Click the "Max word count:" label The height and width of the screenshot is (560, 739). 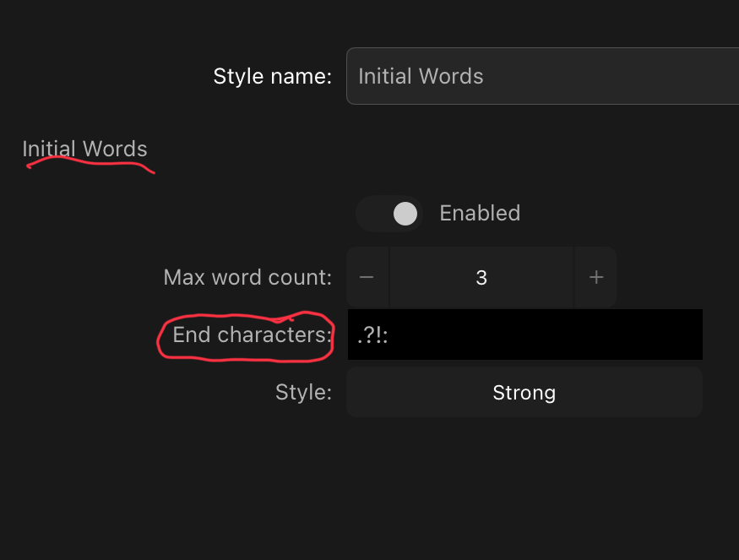pyautogui.click(x=247, y=277)
